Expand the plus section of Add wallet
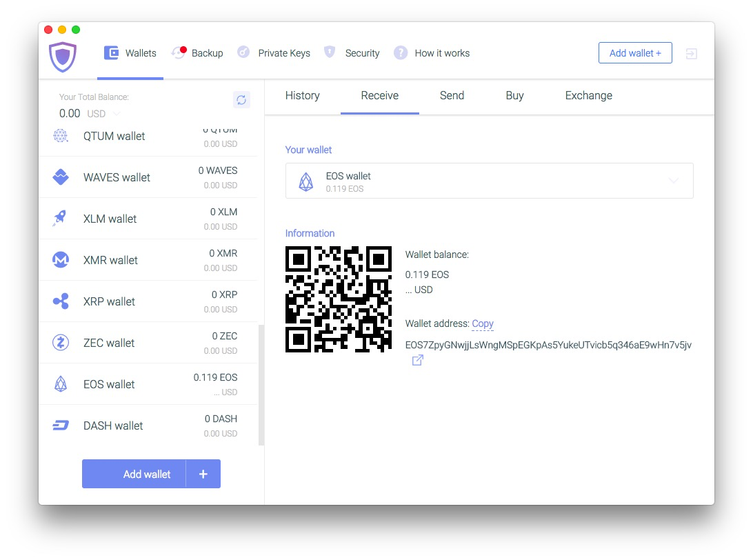753x560 pixels. click(203, 474)
